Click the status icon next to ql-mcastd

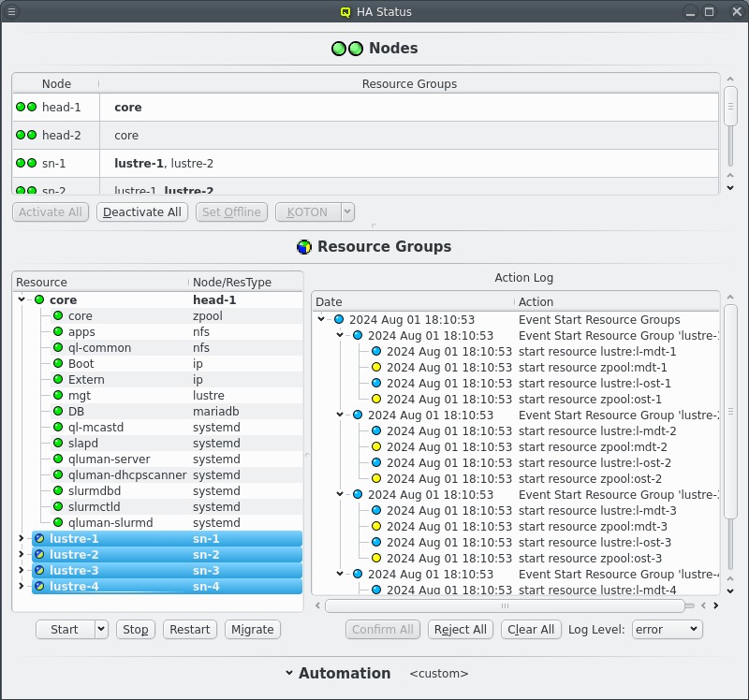58,427
